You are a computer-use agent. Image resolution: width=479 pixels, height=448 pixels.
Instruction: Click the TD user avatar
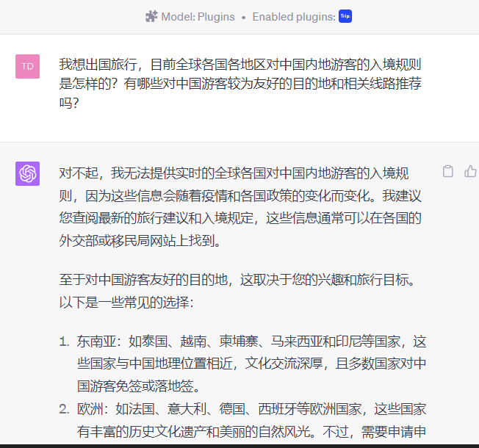click(x=27, y=66)
